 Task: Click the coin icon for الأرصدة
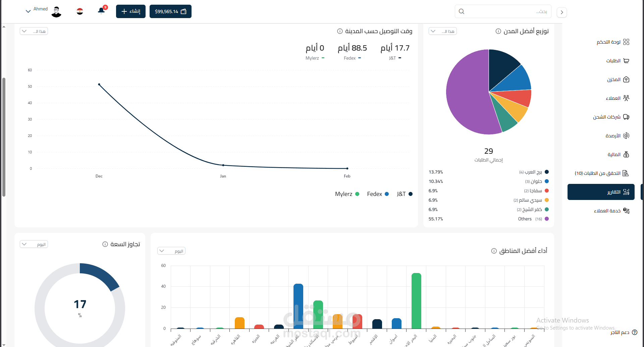[x=626, y=136]
